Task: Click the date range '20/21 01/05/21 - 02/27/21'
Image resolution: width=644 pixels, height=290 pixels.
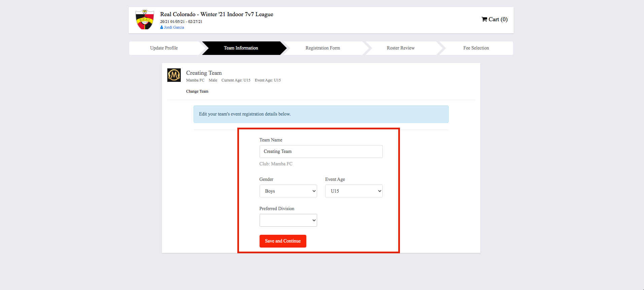Action: [x=181, y=22]
